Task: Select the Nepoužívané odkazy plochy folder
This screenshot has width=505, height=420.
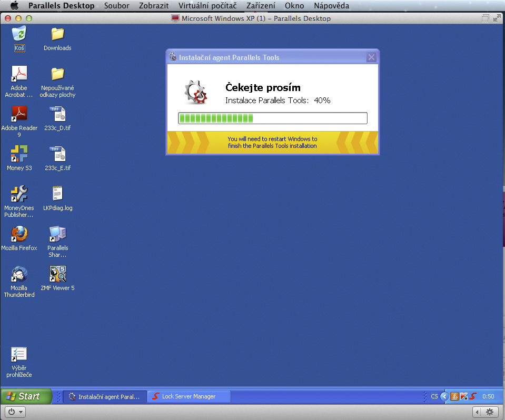Action: point(57,74)
